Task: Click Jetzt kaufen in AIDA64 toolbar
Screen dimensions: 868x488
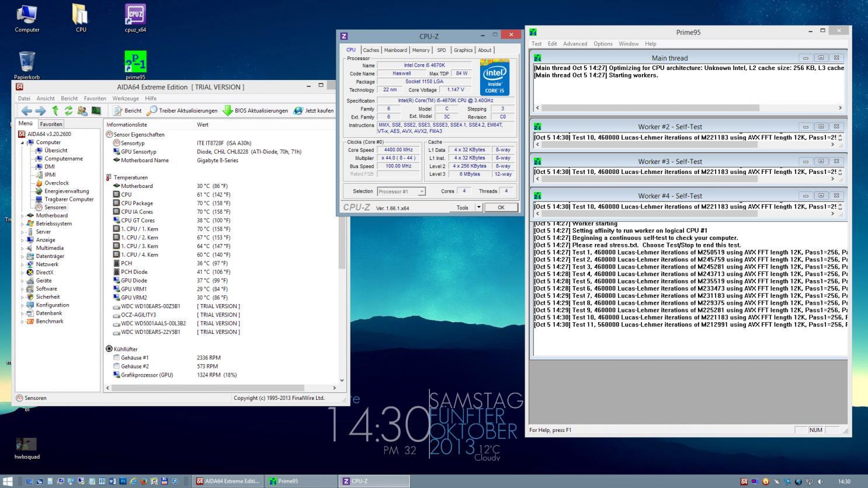Action: (x=313, y=110)
